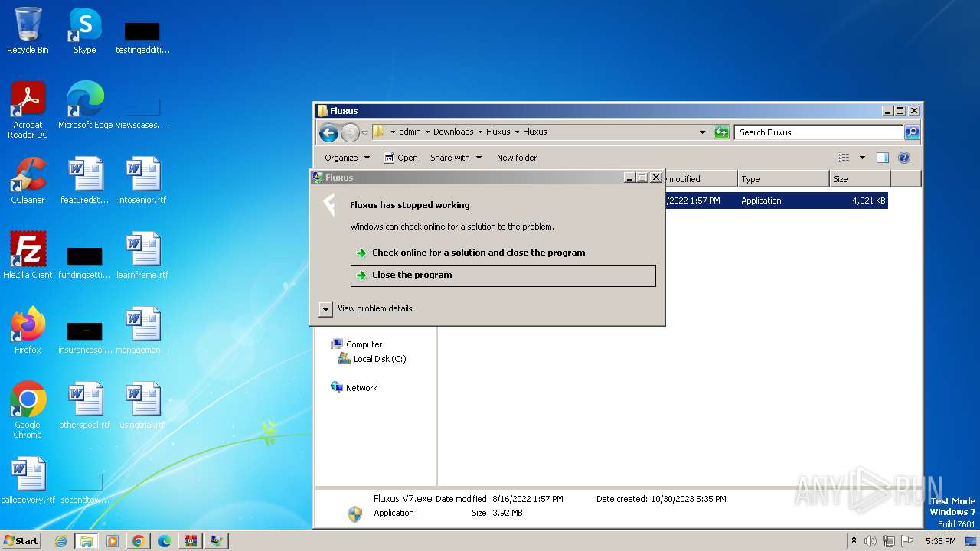Select the intosenior.rtf document icon
The image size is (980, 551).
pyautogui.click(x=142, y=174)
